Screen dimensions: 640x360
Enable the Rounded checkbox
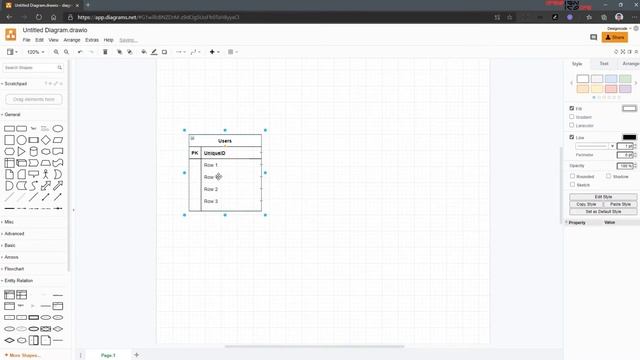[572, 176]
